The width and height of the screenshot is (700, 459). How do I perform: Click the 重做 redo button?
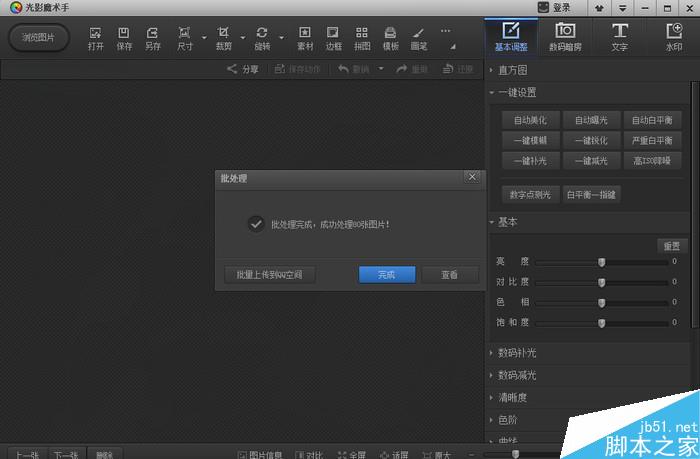click(412, 69)
